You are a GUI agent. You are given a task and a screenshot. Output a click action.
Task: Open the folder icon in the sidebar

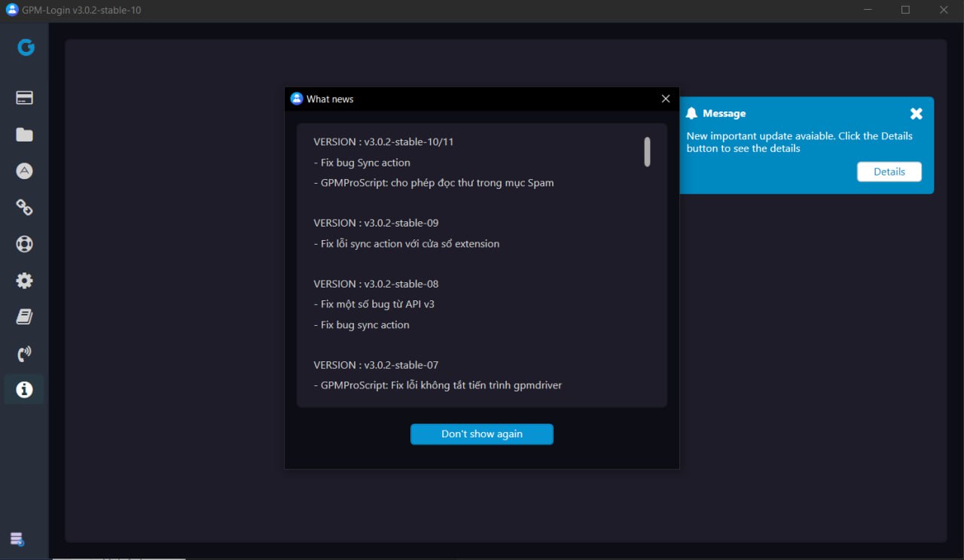pyautogui.click(x=24, y=135)
